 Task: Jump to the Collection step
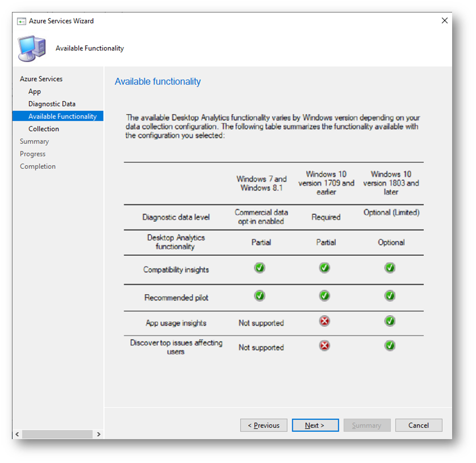[44, 129]
